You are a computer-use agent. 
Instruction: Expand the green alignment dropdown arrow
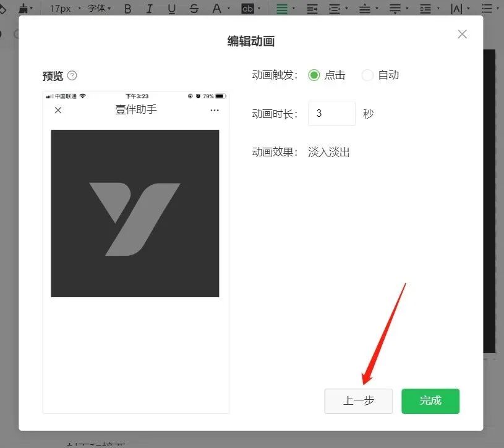pyautogui.click(x=294, y=9)
